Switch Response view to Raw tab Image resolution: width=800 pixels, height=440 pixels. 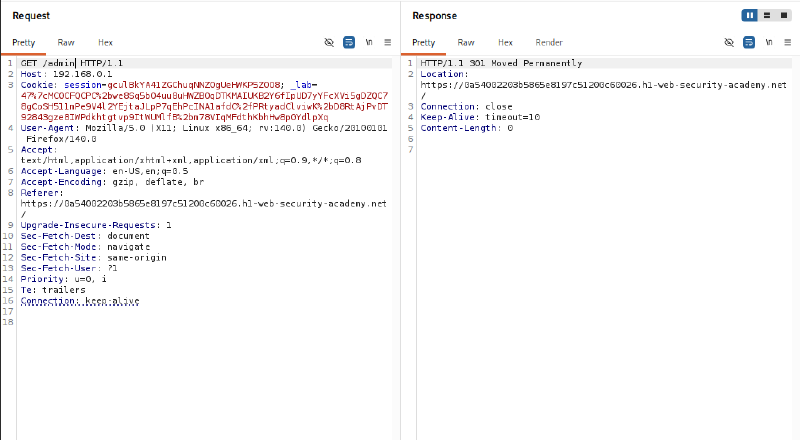(466, 42)
